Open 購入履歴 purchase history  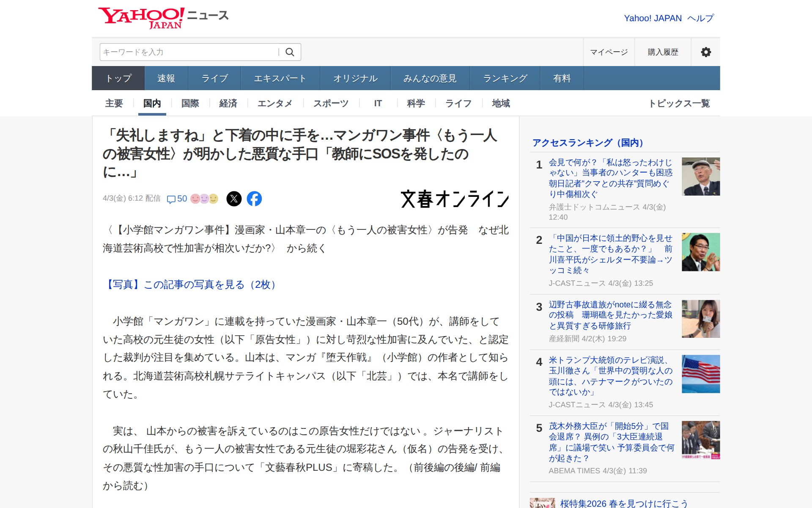pyautogui.click(x=663, y=52)
